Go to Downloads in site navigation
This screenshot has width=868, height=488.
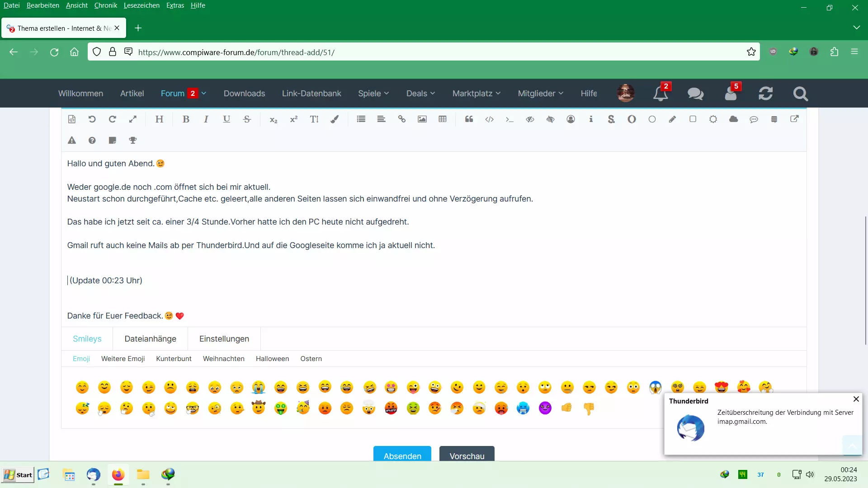pos(244,94)
